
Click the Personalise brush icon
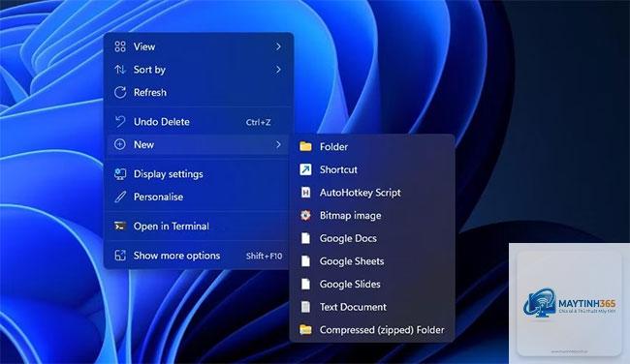tap(120, 197)
